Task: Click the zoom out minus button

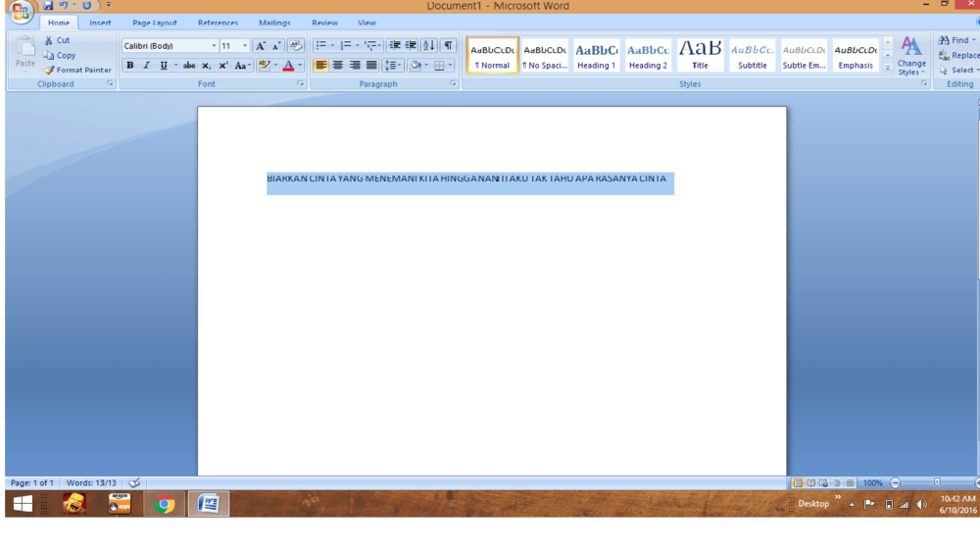Action: 895,482
